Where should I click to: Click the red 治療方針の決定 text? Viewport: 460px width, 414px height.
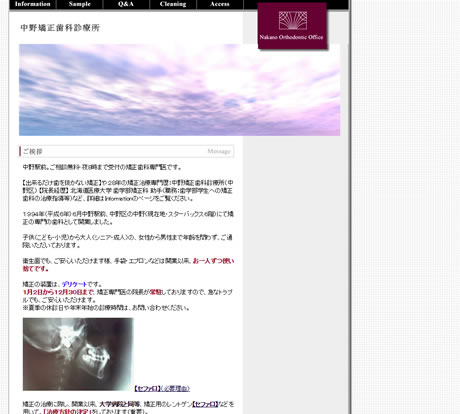point(67,412)
